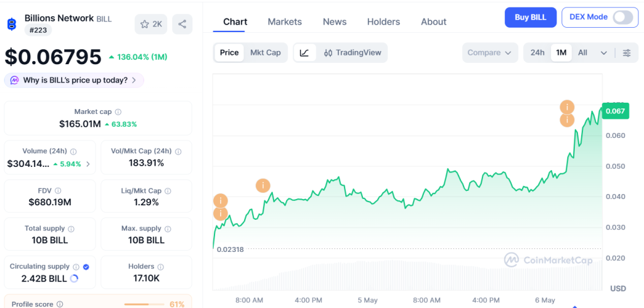Screen dimensions: 644x308
Task: Click the info icon beside Holders
Action: point(160,267)
